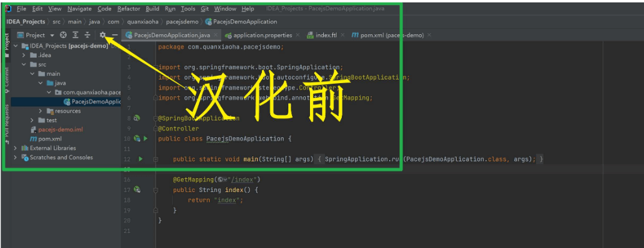644x248 pixels.
Task: Open the Help menu
Action: click(x=248, y=8)
